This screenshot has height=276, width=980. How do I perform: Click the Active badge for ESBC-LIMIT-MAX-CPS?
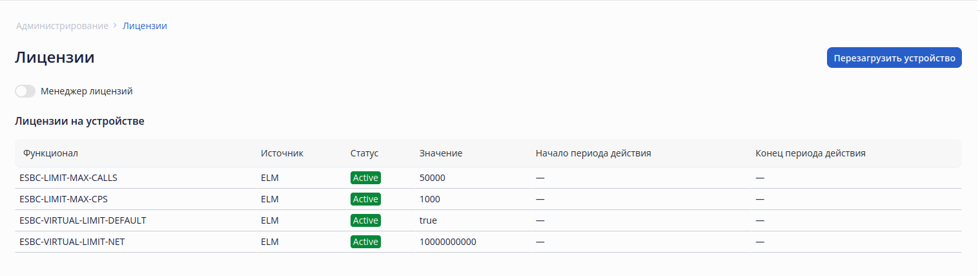coord(365,199)
